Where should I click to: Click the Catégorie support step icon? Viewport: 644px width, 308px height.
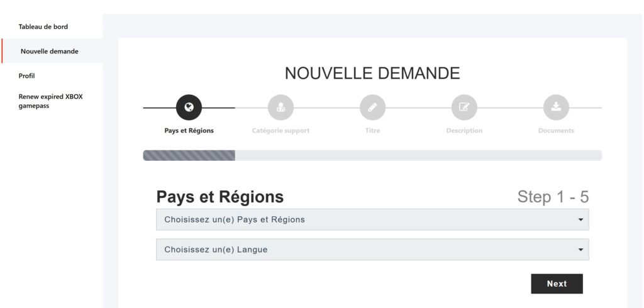click(x=280, y=107)
